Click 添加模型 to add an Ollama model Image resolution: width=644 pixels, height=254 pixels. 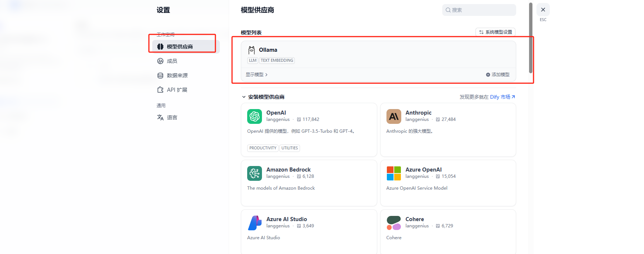[498, 75]
